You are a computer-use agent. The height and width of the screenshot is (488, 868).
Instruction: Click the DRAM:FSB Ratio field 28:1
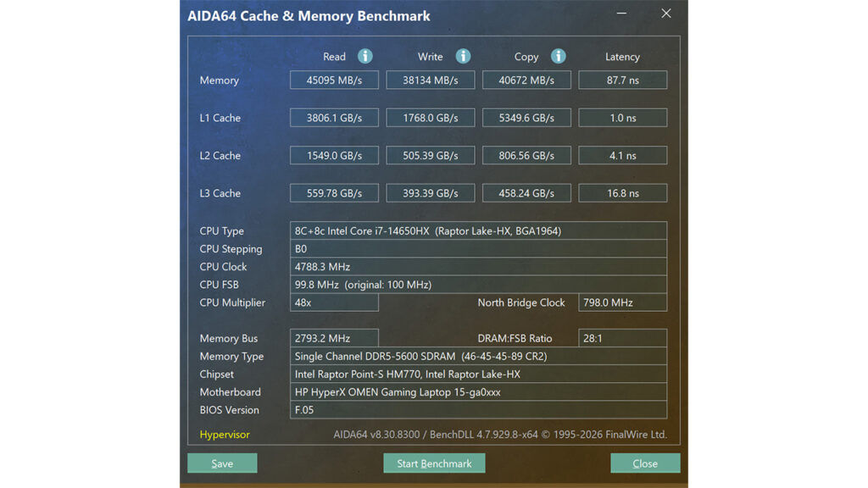623,338
